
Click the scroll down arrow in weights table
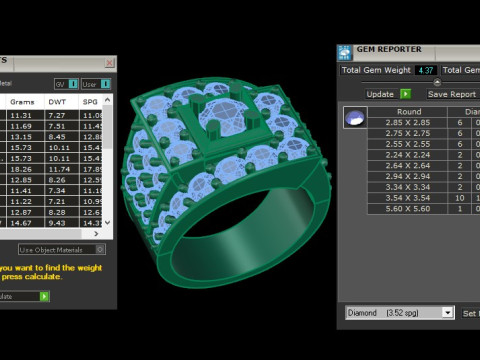(x=107, y=222)
